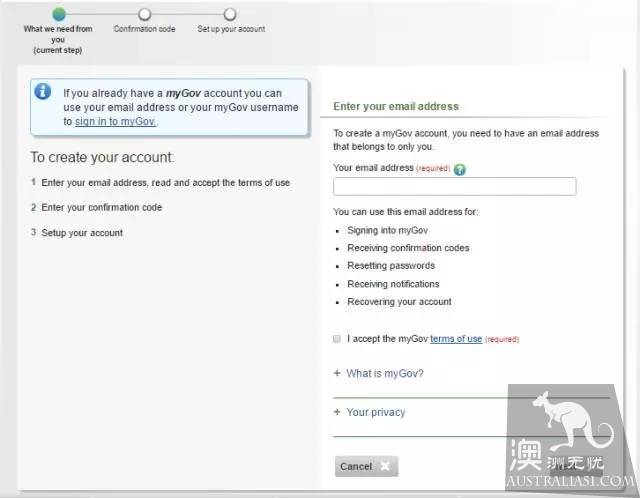640x498 pixels.
Task: Open the email address help question icon
Action: (x=460, y=169)
